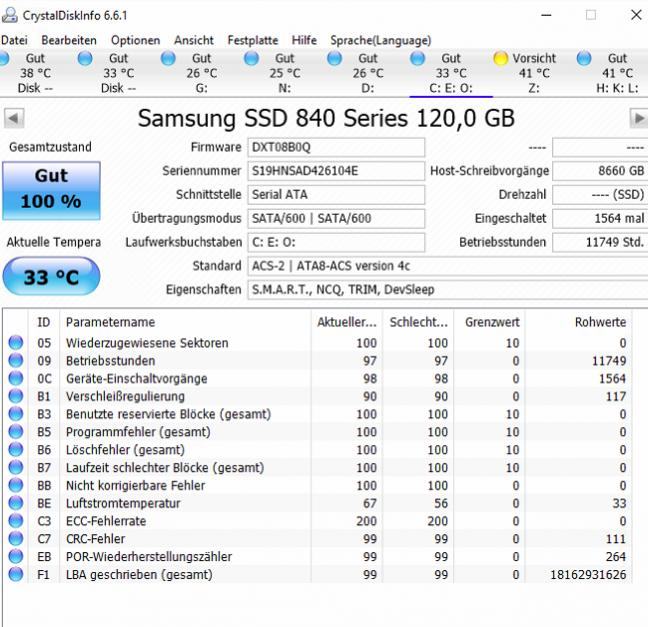
Task: Select the "ECC-Fehlerrate" parameter text
Action: (106, 521)
